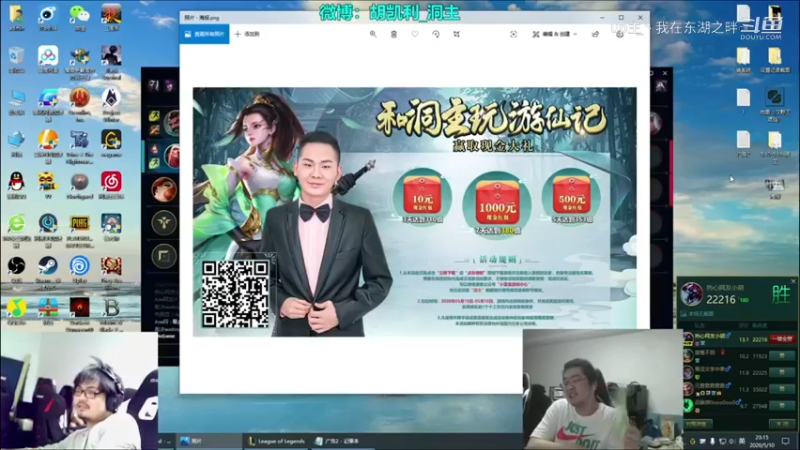The image size is (800, 450).
Task: Open the zoom tool in Photos toolbar
Action: click(x=373, y=34)
